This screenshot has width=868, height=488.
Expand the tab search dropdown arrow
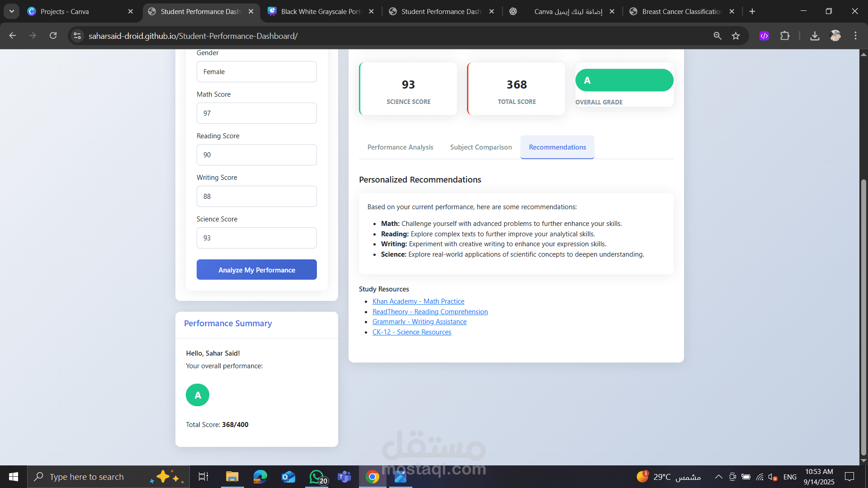click(x=11, y=11)
